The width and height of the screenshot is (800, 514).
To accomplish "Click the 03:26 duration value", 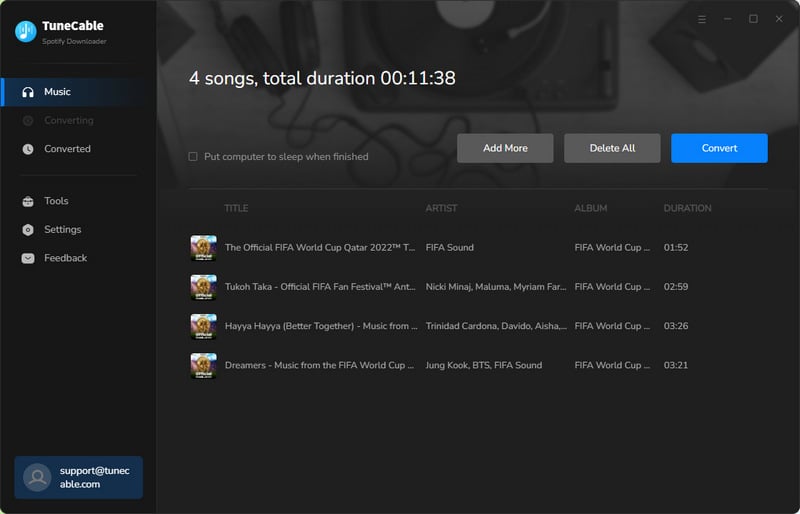I will pos(676,326).
